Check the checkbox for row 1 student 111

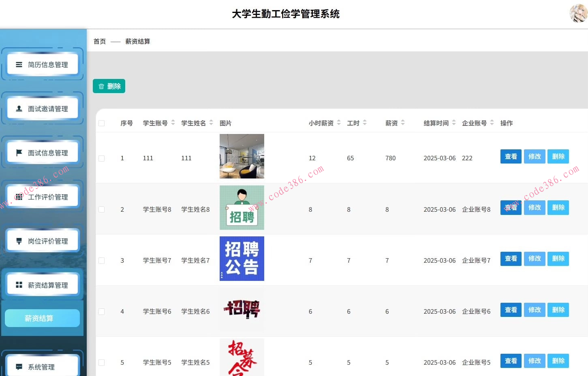pyautogui.click(x=101, y=158)
